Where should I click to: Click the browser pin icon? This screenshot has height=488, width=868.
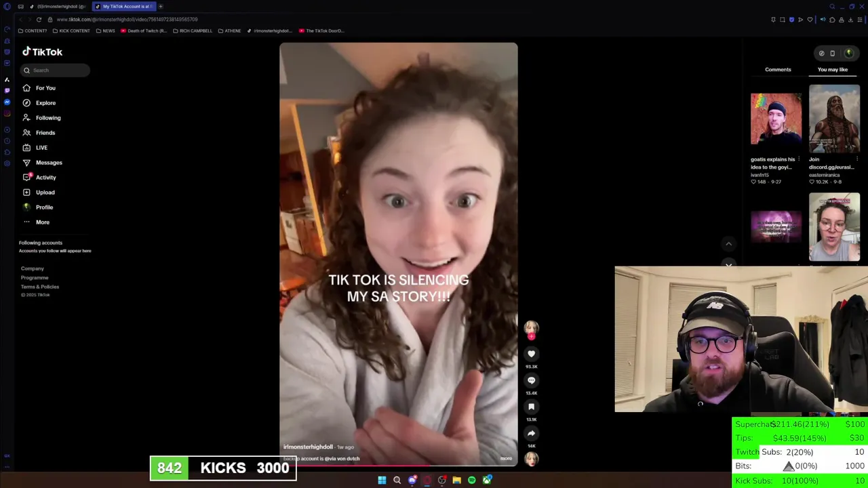[x=773, y=20]
